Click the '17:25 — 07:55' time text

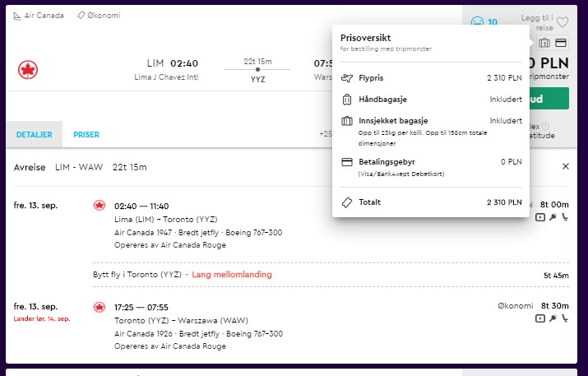click(141, 308)
